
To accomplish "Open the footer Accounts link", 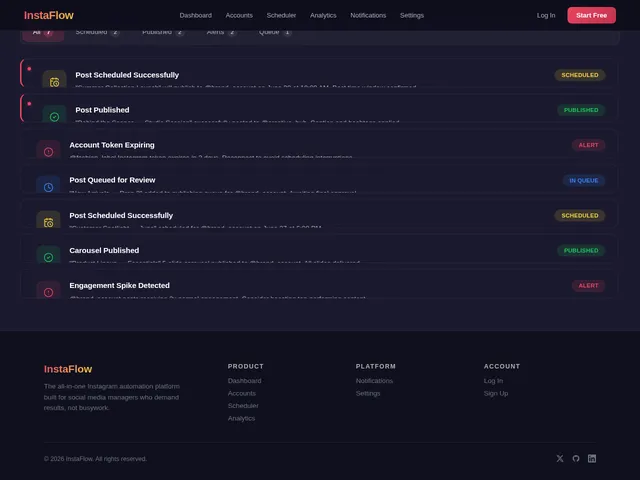I will 242,393.
